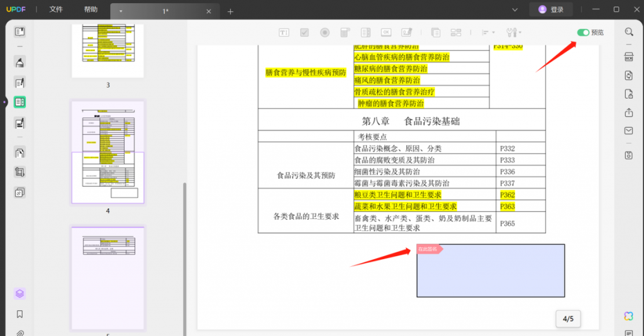The image size is (644, 336).
Task: Open the Fill and Sign tool
Action: click(x=19, y=123)
